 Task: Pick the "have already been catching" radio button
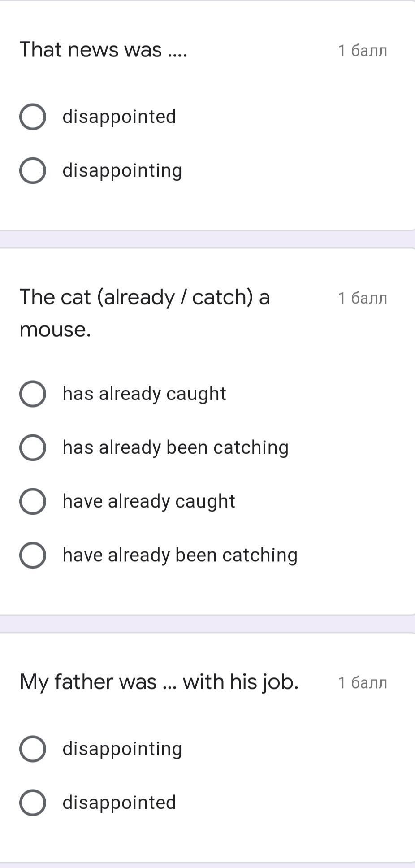click(x=33, y=555)
